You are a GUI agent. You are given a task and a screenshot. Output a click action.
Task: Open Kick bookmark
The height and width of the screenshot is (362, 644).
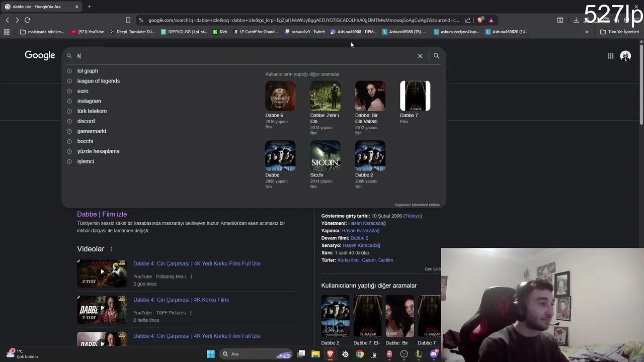coord(220,32)
